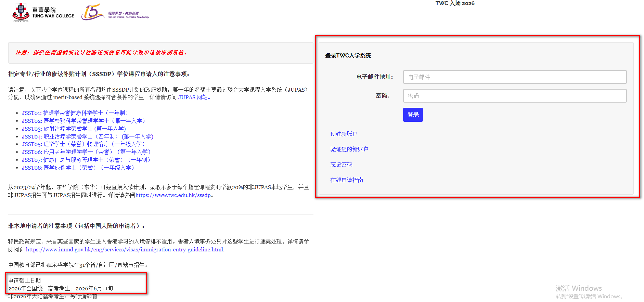This screenshot has width=644, height=302.
Task: Open the immd.gov.hk immigration guideline link
Action: click(x=125, y=250)
